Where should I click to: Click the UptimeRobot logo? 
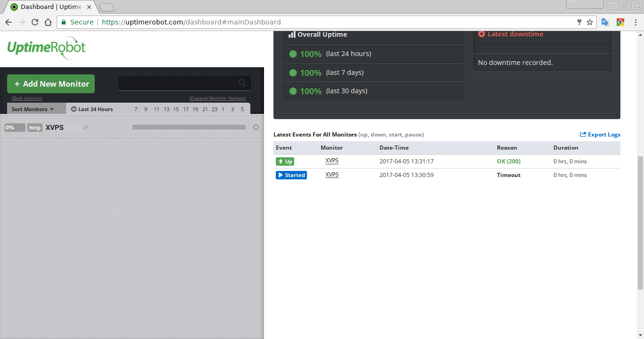[x=46, y=48]
